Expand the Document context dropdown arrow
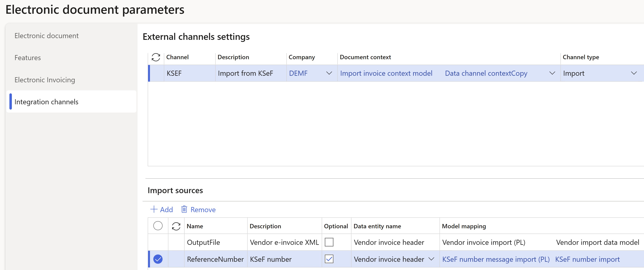Viewport: 644px width, 270px height. tap(552, 73)
